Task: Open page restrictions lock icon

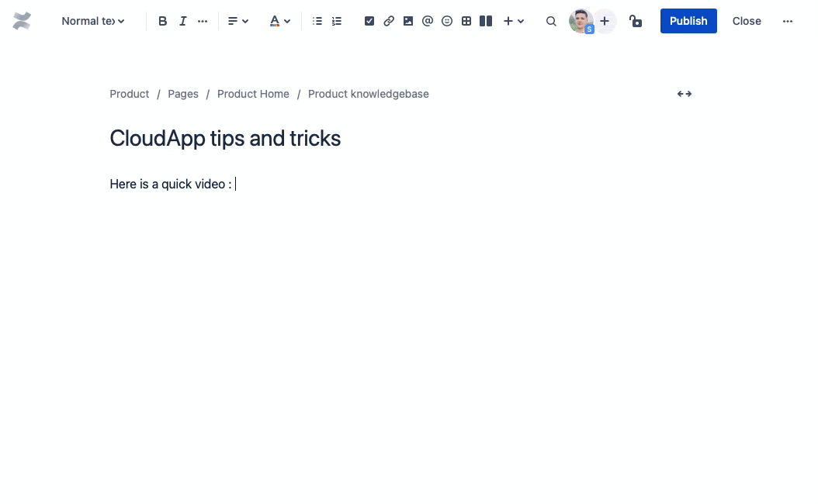Action: click(635, 22)
